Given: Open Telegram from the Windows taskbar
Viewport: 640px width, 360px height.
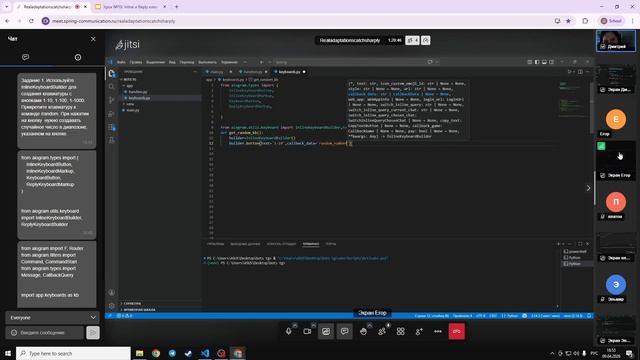Looking at the screenshot, I should 172,353.
